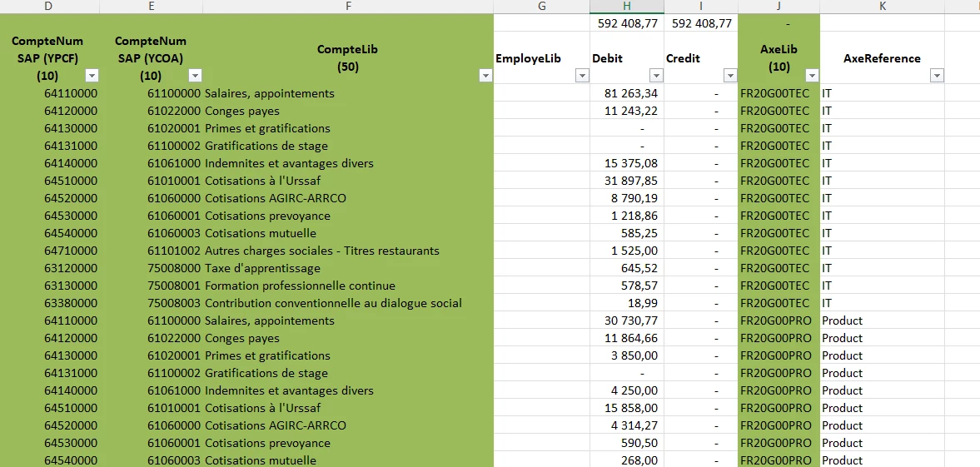980x467 pixels.
Task: Select debit value 578,57
Action: pos(627,286)
